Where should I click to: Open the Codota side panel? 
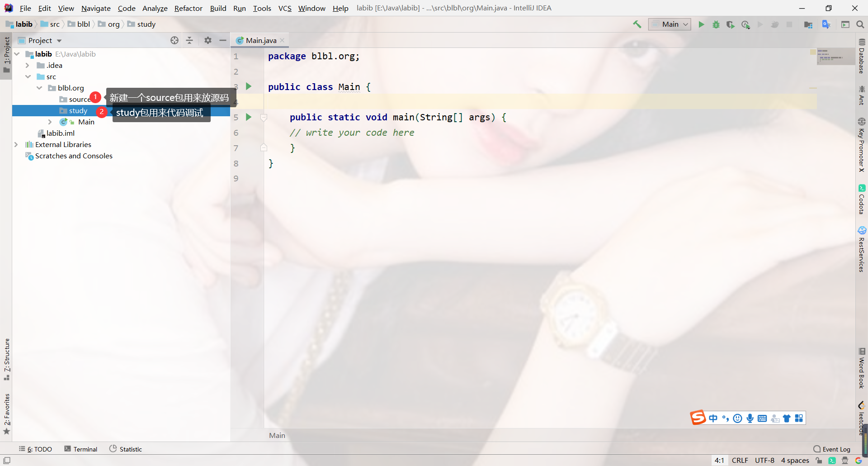click(862, 199)
